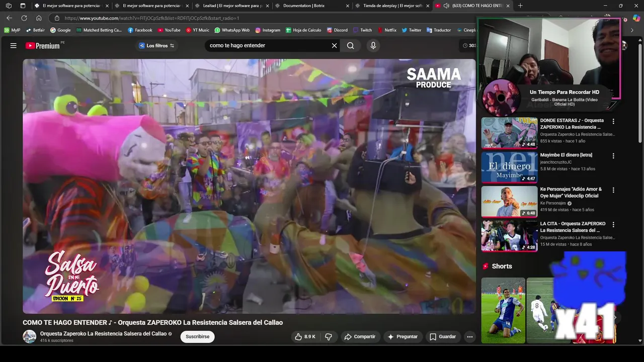Open YT Music bookmark
Image resolution: width=644 pixels, height=362 pixels.
(197, 30)
